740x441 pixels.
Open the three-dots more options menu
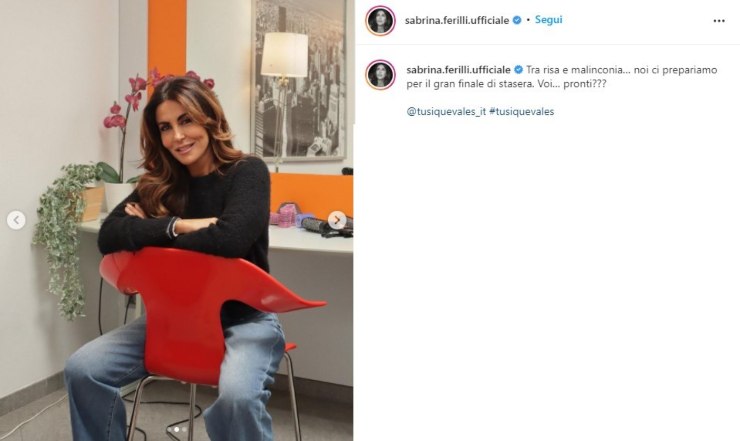pos(719,21)
